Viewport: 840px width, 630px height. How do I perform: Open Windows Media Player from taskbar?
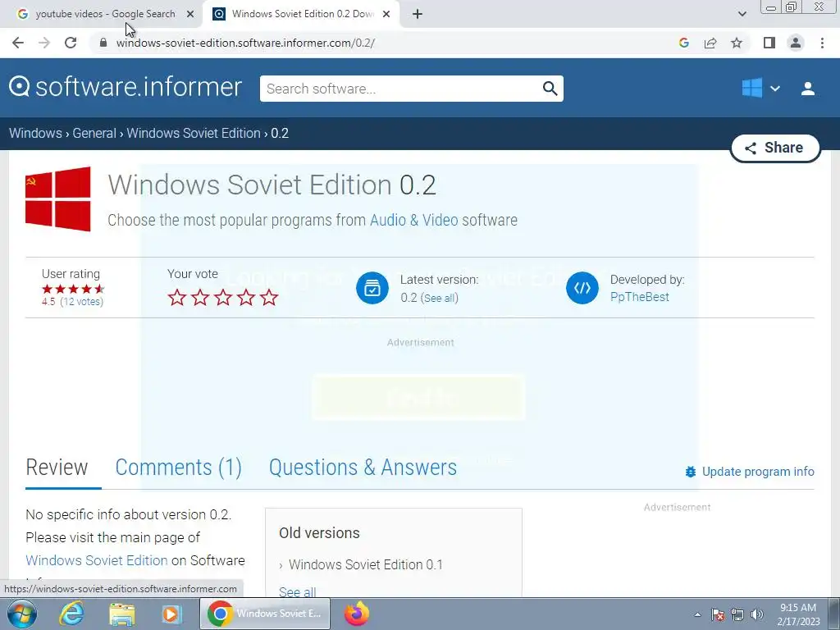171,614
